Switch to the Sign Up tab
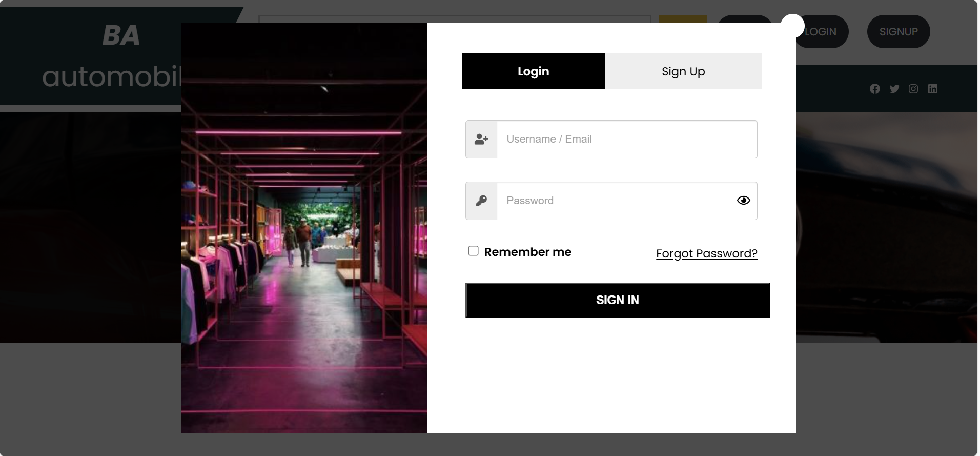The width and height of the screenshot is (980, 456). (683, 71)
